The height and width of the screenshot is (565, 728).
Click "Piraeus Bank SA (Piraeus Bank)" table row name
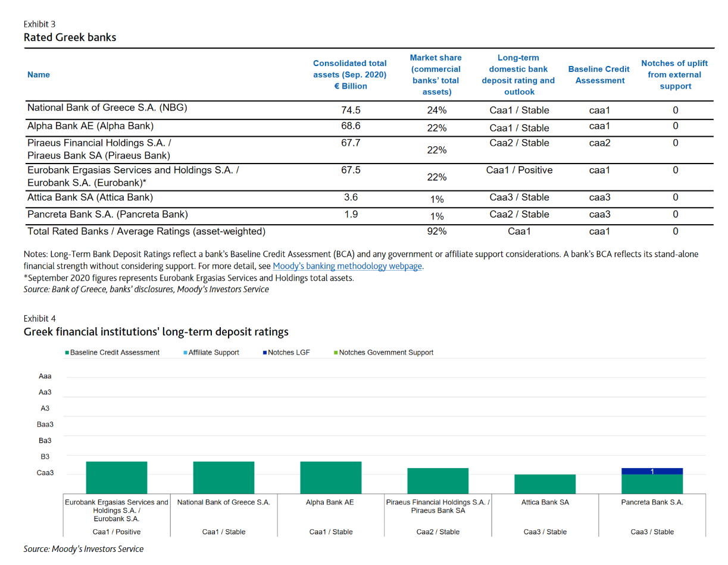99,155
